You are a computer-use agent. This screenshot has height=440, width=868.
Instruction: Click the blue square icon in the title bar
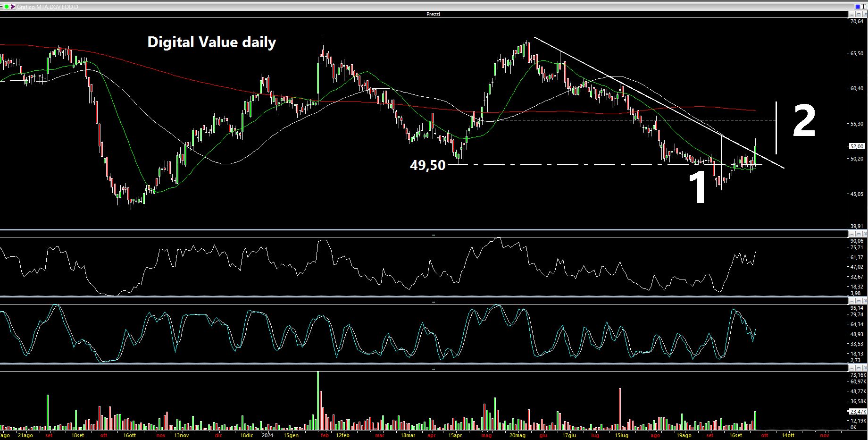pos(858,7)
